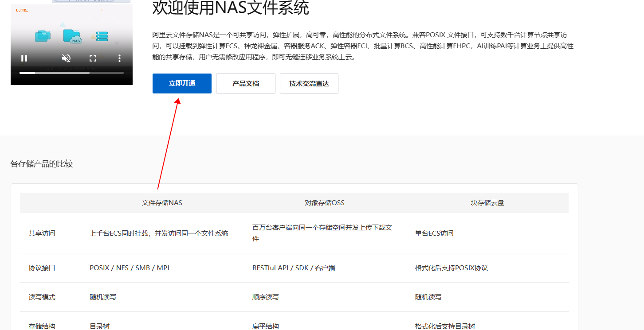
Task: Click the 立即开通 button
Action: 182,83
